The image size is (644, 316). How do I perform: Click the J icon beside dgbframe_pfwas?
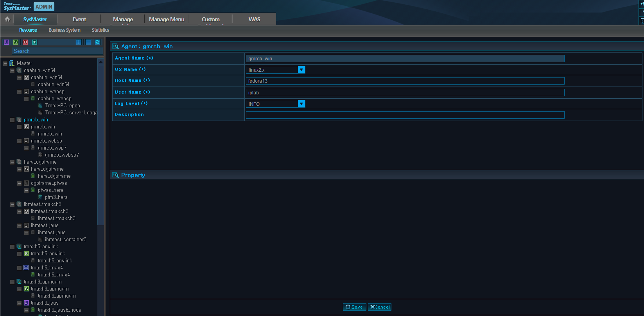click(26, 183)
